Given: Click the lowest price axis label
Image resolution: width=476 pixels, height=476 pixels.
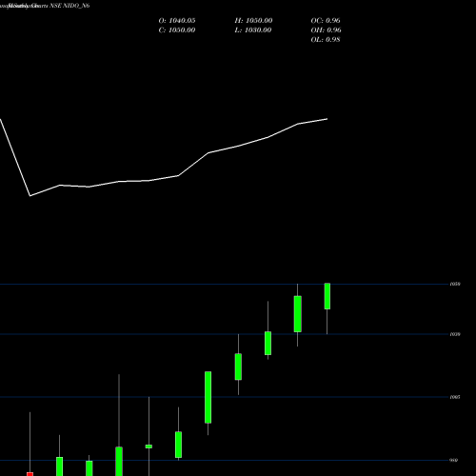Looking at the screenshot, I should [454, 460].
